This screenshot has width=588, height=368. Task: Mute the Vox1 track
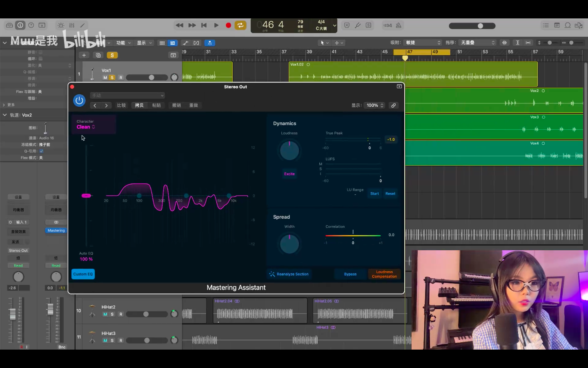click(105, 78)
